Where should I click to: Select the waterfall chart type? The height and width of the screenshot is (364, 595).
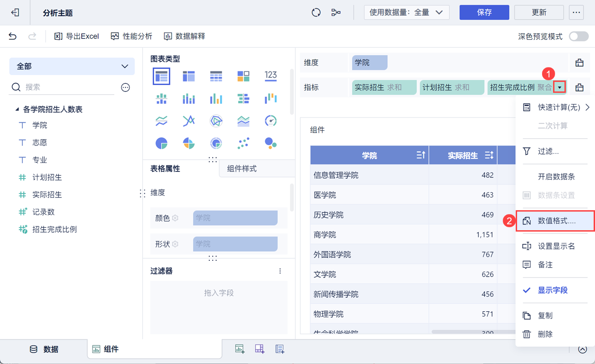[x=271, y=98]
